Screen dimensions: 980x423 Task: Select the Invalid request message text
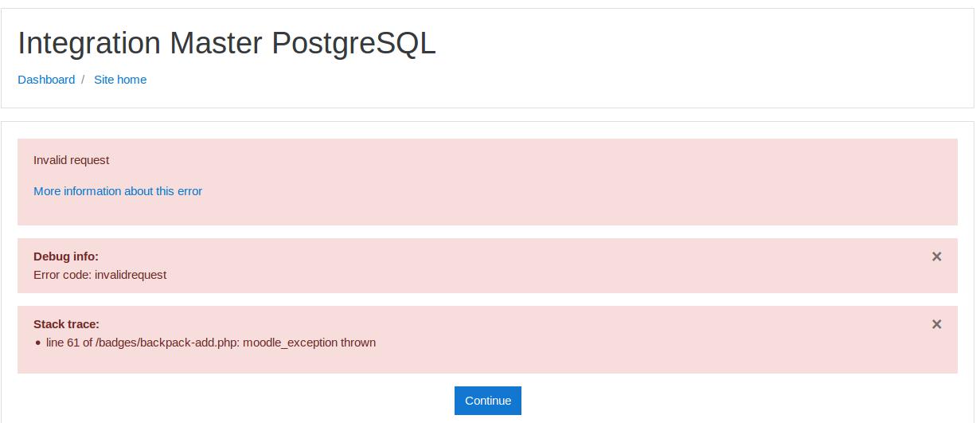(72, 160)
